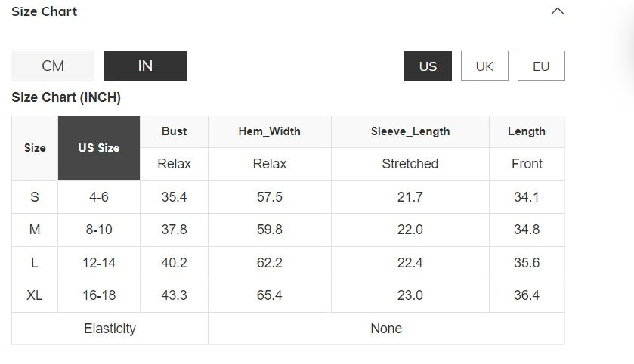Click the XL bust value 43.3

(x=174, y=295)
